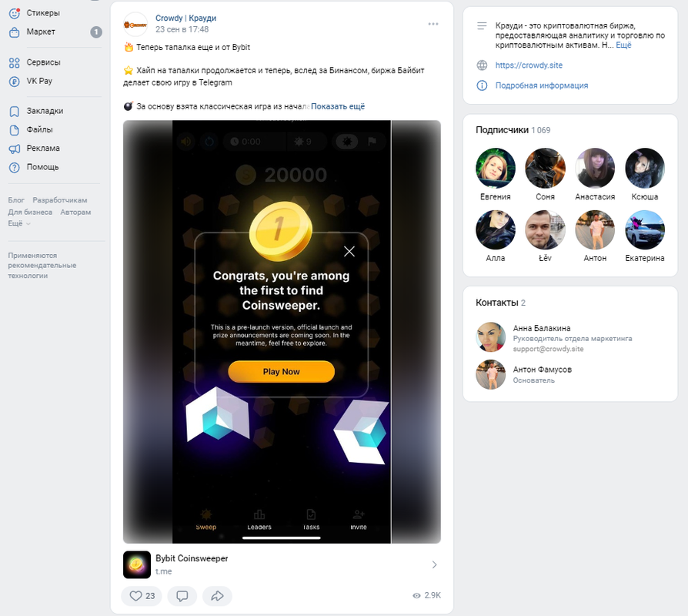Open Стикеры in the sidebar
The width and height of the screenshot is (688, 616).
[43, 13]
